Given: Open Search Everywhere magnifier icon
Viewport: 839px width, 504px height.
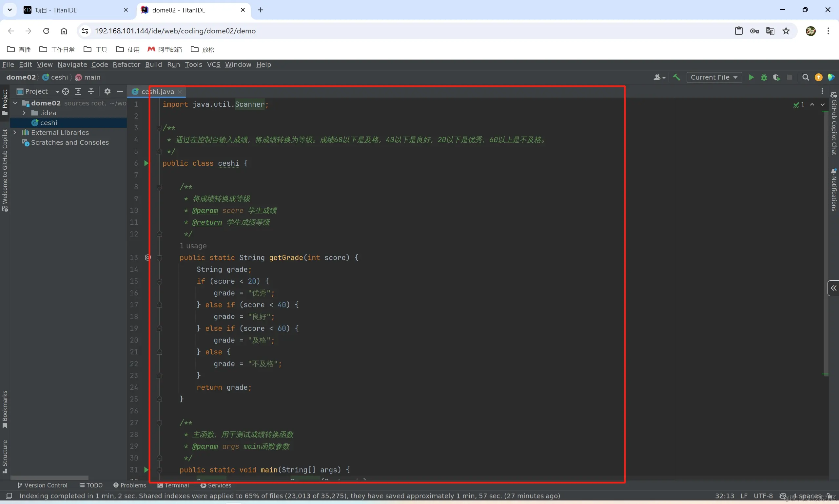Looking at the screenshot, I should coord(805,77).
